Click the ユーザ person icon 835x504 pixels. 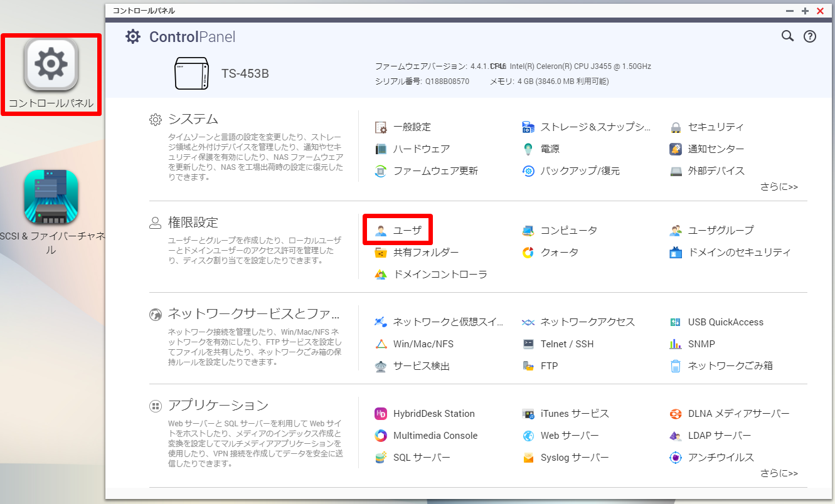(x=381, y=231)
